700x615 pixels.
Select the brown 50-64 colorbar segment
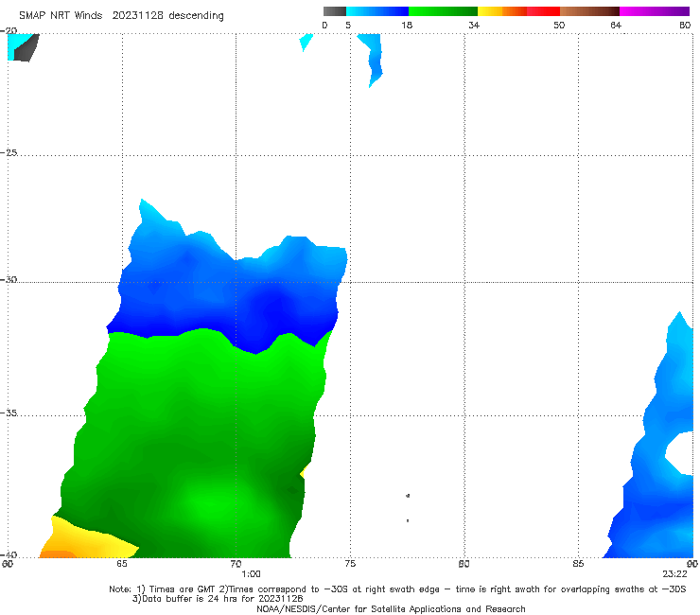tap(589, 11)
